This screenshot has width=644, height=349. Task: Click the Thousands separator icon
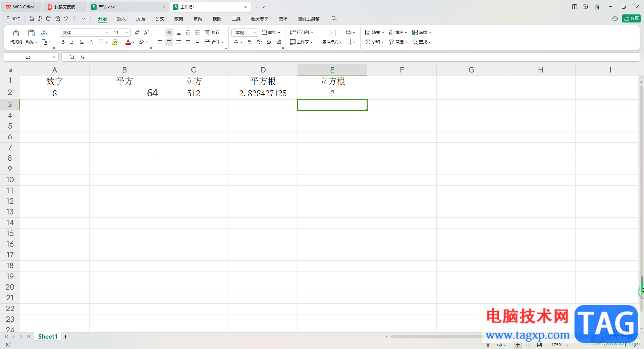coord(260,42)
